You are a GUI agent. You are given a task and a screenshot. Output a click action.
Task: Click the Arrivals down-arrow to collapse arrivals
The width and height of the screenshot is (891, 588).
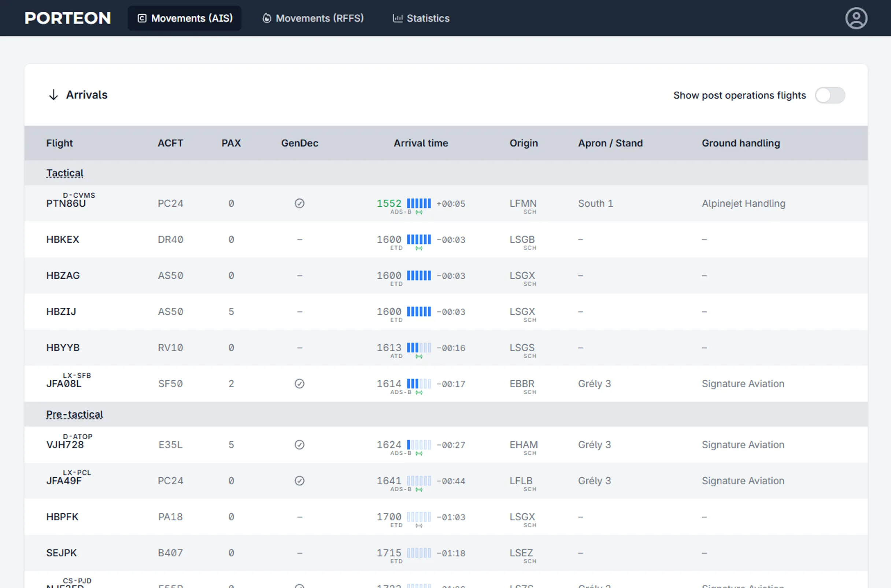[53, 95]
